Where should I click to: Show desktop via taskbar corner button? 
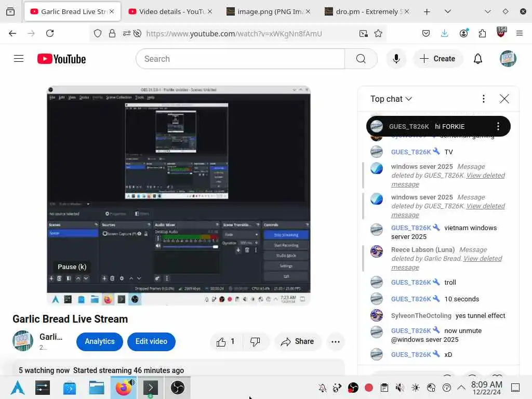[x=515, y=388]
